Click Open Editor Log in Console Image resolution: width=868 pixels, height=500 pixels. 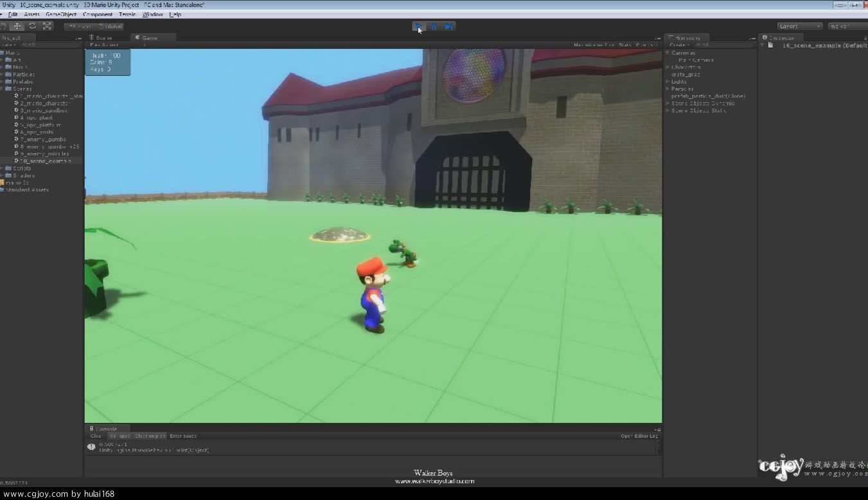click(x=639, y=436)
